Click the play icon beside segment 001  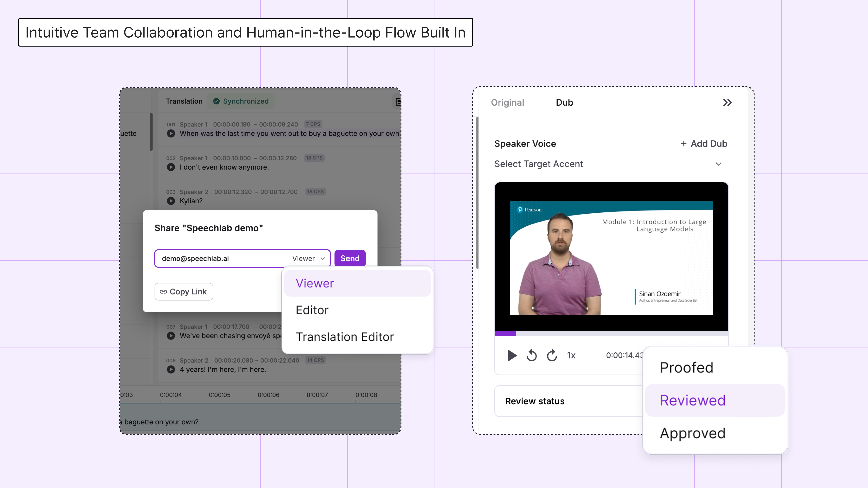pyautogui.click(x=171, y=133)
